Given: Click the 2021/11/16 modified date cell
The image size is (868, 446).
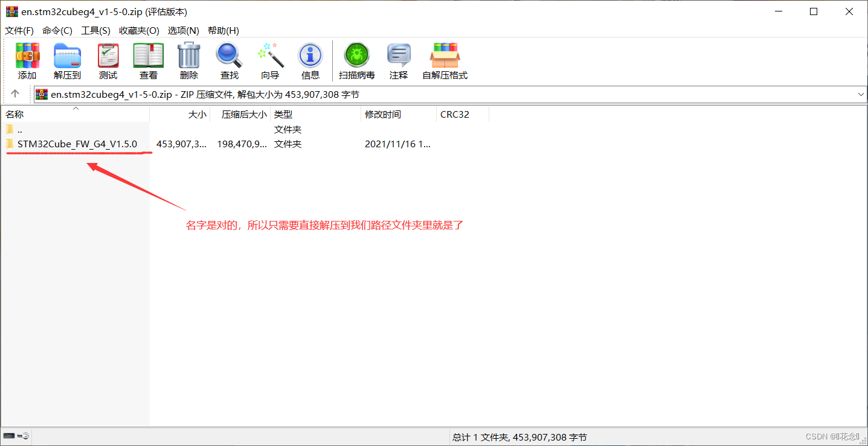Looking at the screenshot, I should pyautogui.click(x=397, y=144).
